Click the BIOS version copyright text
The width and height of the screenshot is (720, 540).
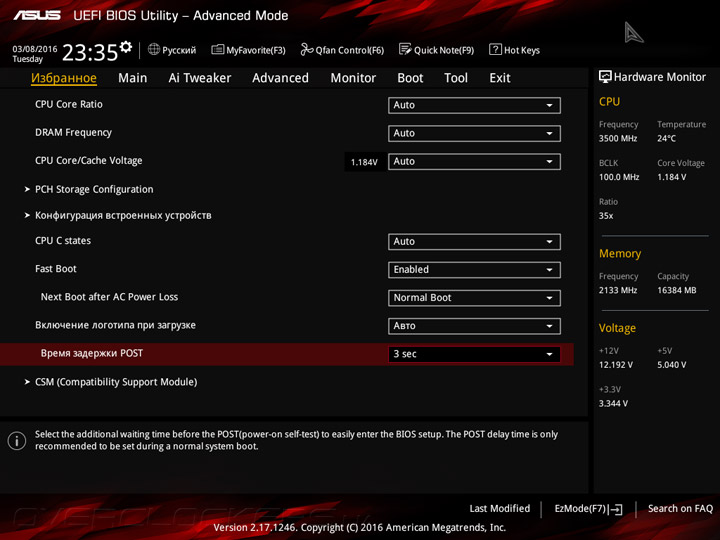tap(360, 528)
